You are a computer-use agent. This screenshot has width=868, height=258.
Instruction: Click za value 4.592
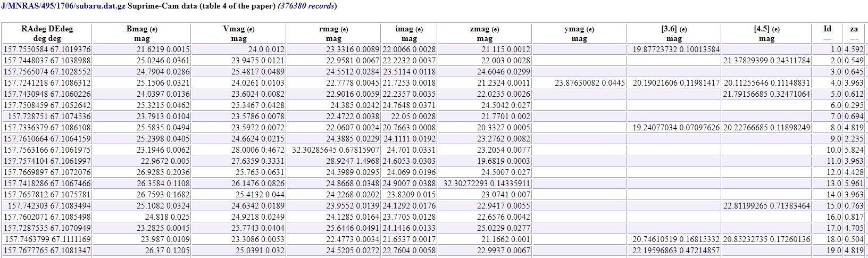click(x=854, y=49)
